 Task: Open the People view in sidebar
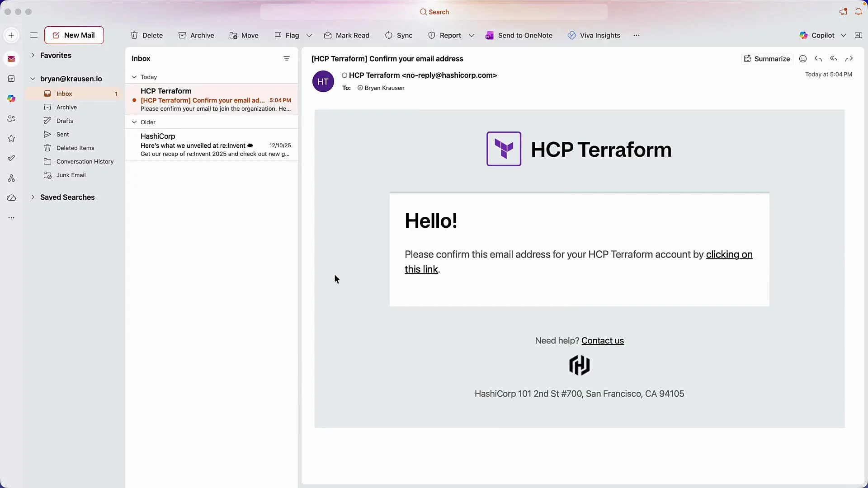tap(11, 118)
